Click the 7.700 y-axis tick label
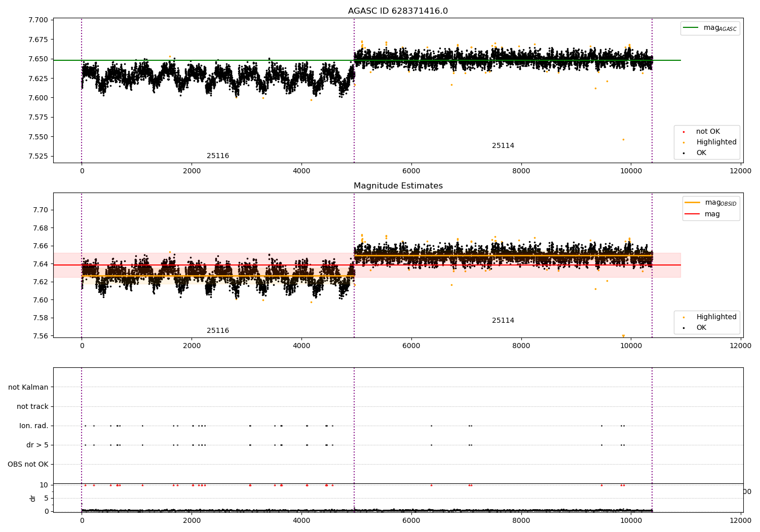760x532 pixels. (x=38, y=20)
